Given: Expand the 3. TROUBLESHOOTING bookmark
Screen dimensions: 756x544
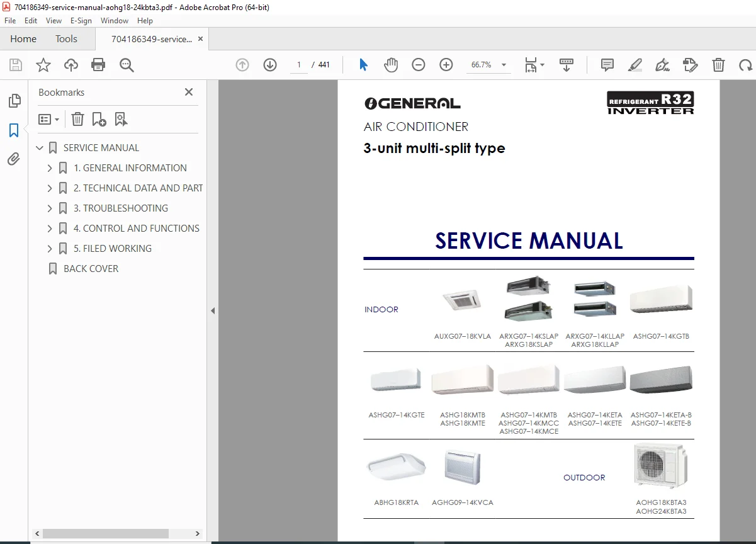Looking at the screenshot, I should (50, 208).
